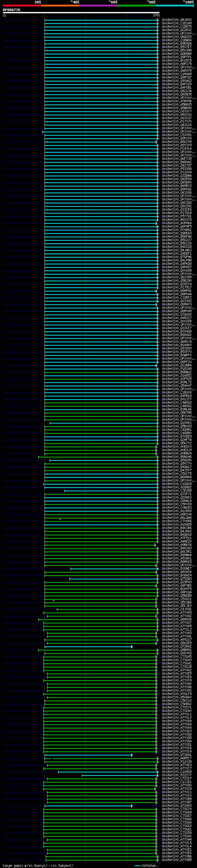Select hit label UniRef100_Q43124
The height and width of the screenshot is (868, 197).
(x=177, y=125)
